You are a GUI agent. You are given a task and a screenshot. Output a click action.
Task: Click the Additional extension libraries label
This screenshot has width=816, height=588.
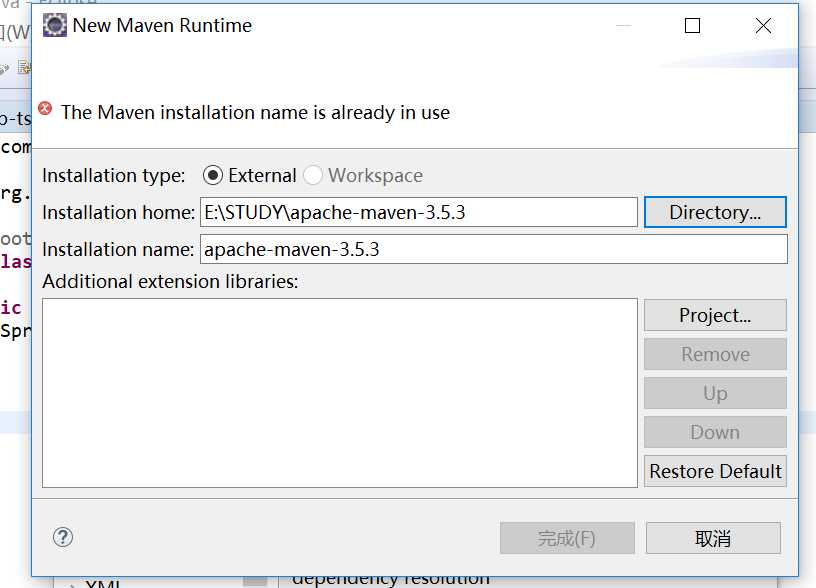coord(170,282)
